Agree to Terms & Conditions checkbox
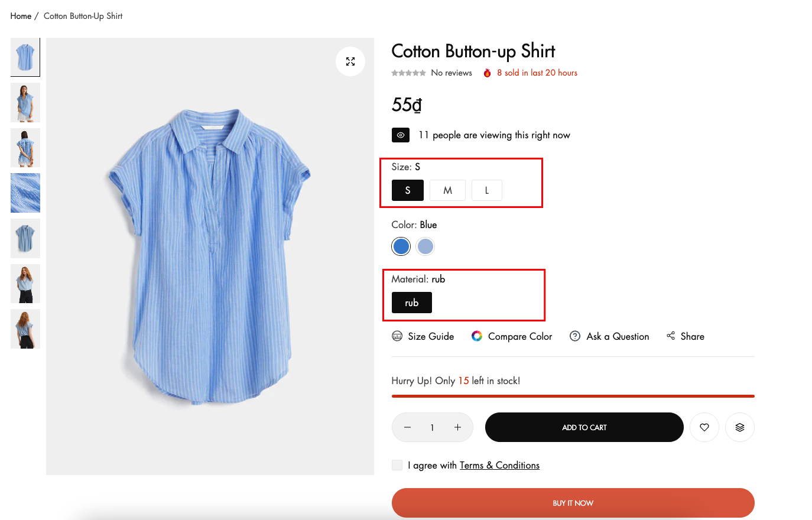The height and width of the screenshot is (520, 812). pyautogui.click(x=397, y=465)
